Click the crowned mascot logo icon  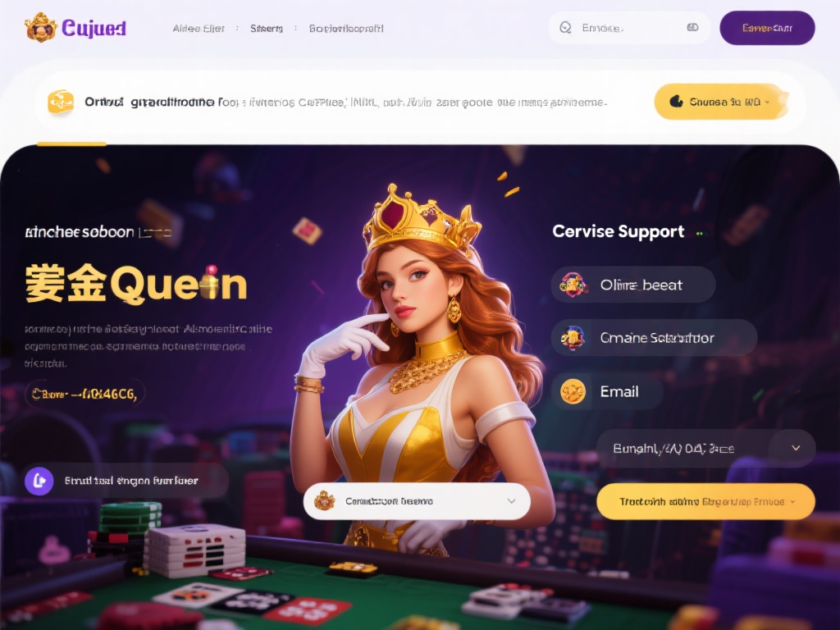[x=41, y=27]
